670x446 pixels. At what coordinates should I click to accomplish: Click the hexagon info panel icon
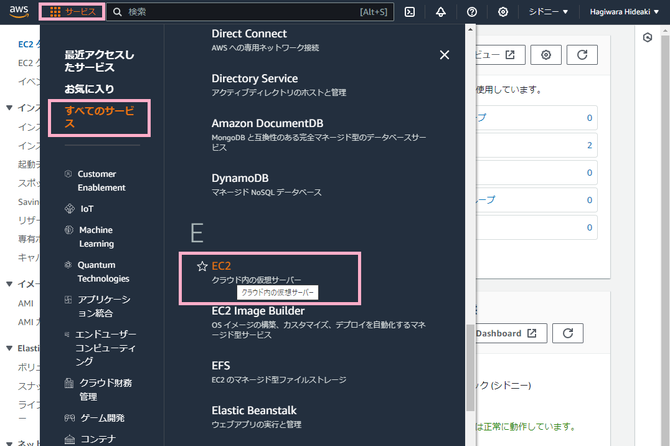[647, 38]
